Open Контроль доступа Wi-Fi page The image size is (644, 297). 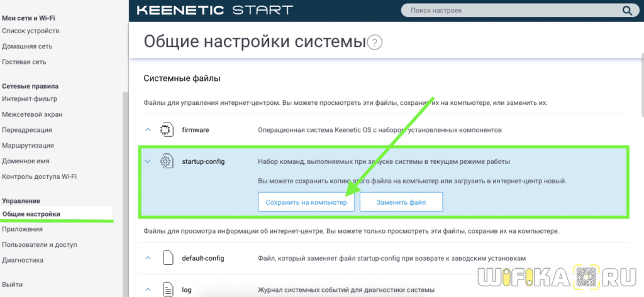click(x=40, y=176)
